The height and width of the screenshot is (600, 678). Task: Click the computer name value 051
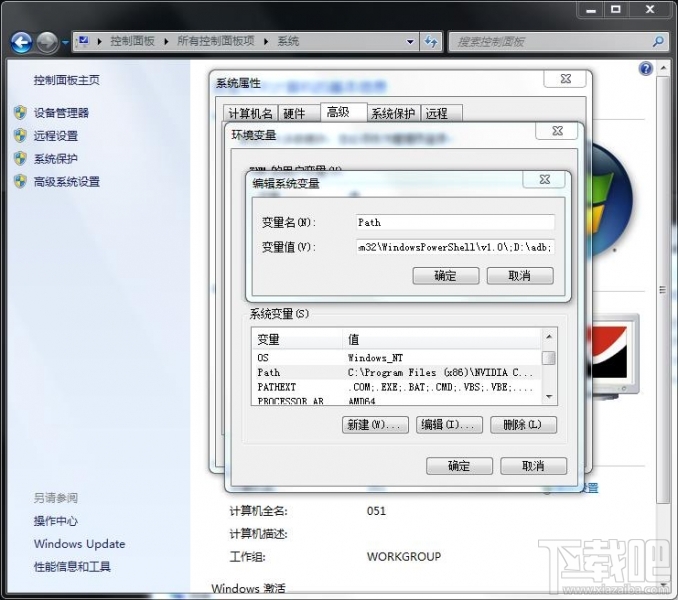tap(376, 511)
